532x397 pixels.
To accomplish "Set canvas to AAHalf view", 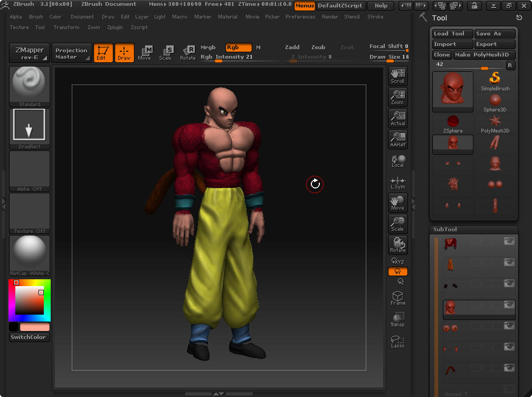I will click(397, 139).
